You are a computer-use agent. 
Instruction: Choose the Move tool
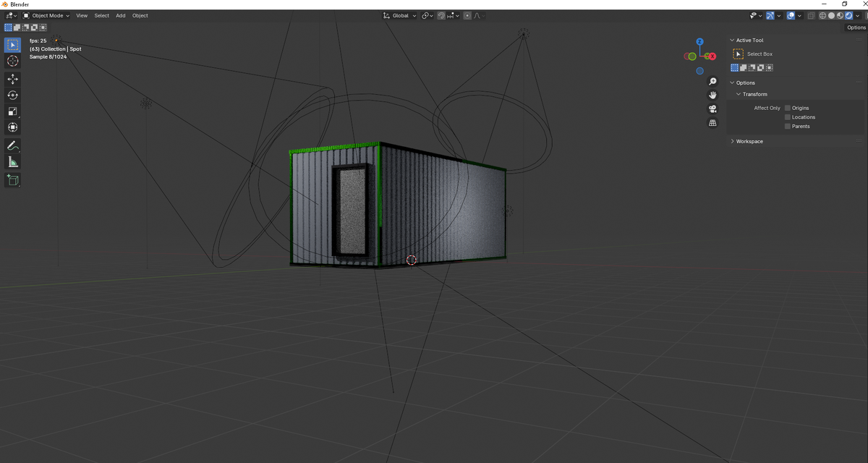(12, 79)
